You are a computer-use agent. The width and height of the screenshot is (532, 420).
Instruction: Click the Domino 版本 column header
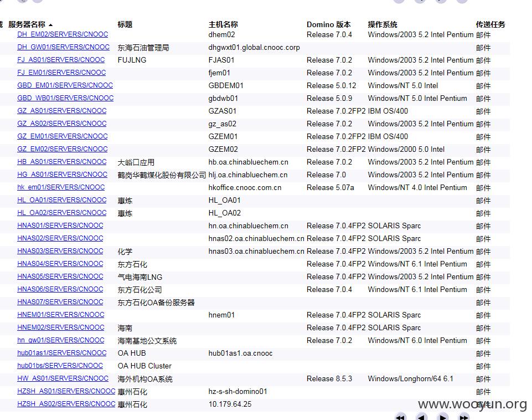pyautogui.click(x=328, y=24)
